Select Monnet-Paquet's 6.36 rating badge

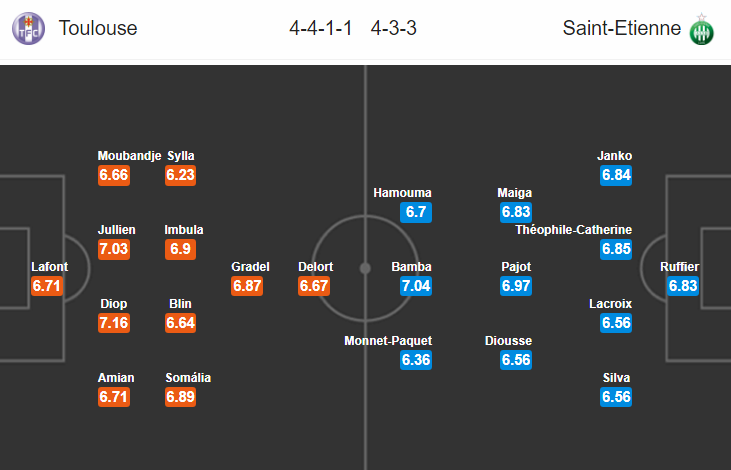[416, 360]
